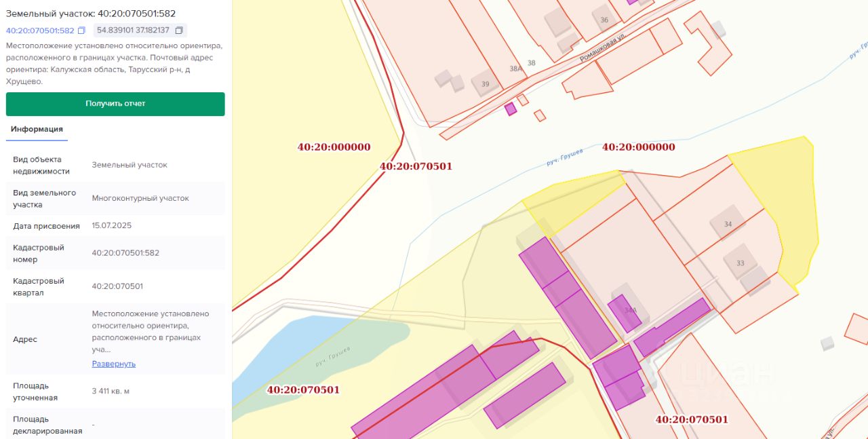
Task: Click map building number 39
Action: coord(485,84)
